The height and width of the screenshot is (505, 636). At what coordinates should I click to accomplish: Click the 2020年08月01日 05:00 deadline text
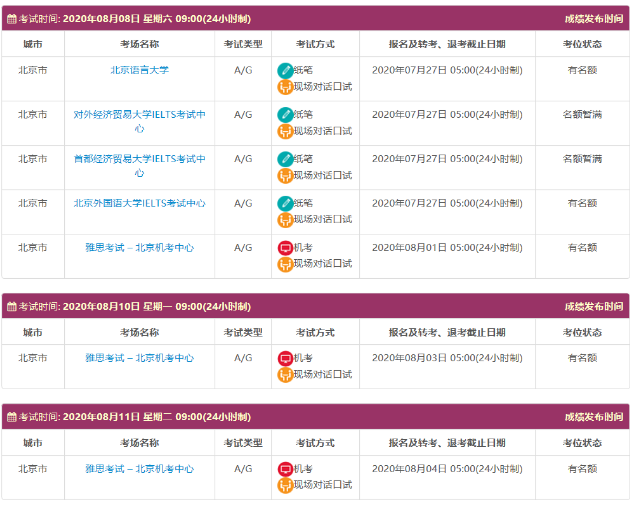(447, 247)
